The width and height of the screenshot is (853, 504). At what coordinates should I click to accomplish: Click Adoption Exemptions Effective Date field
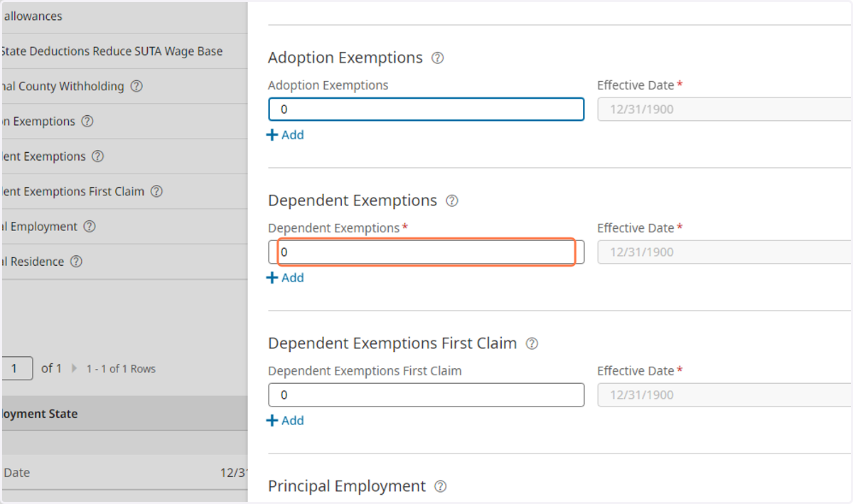tap(725, 109)
